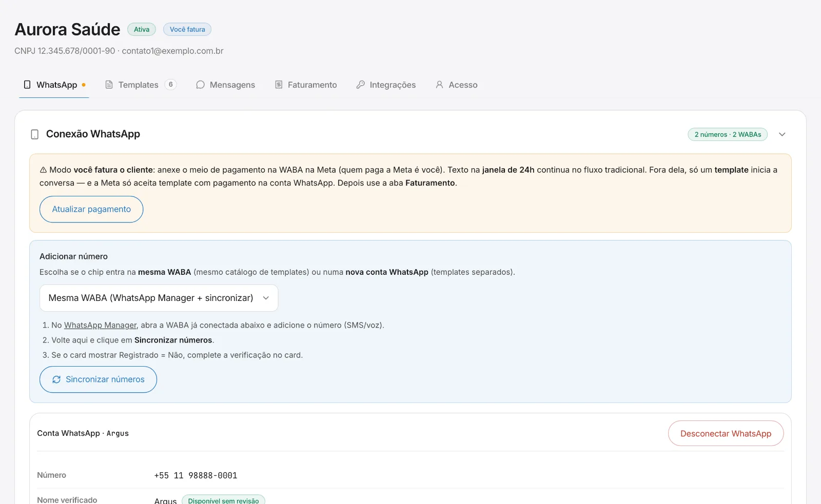Click the Você fatura badge
This screenshot has width=821, height=504.
coord(187,29)
